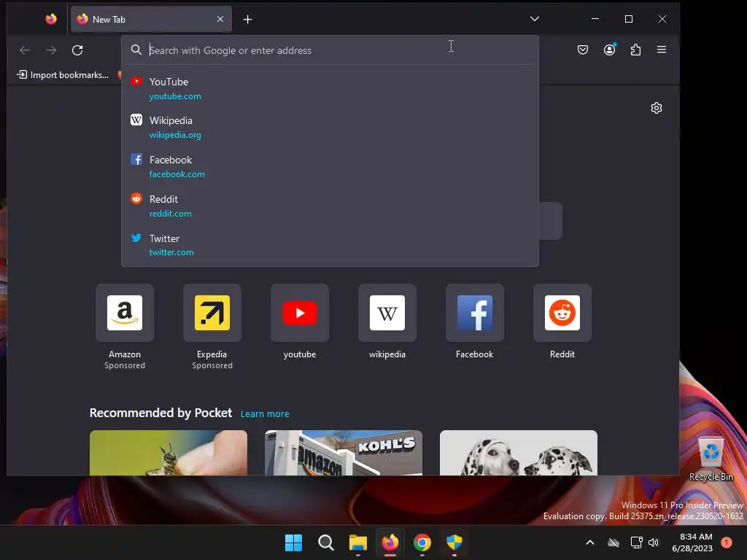Click the network tray icon

point(636,542)
